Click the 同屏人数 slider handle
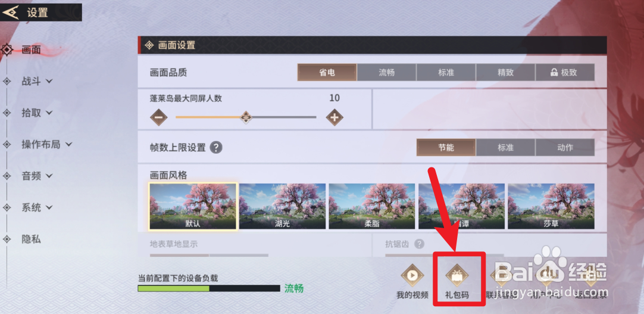 click(246, 117)
